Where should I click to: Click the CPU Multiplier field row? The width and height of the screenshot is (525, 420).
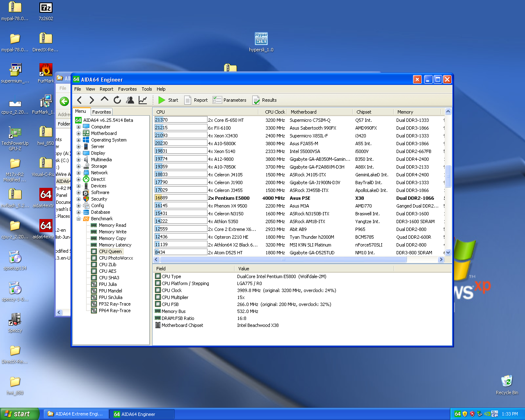pos(302,297)
